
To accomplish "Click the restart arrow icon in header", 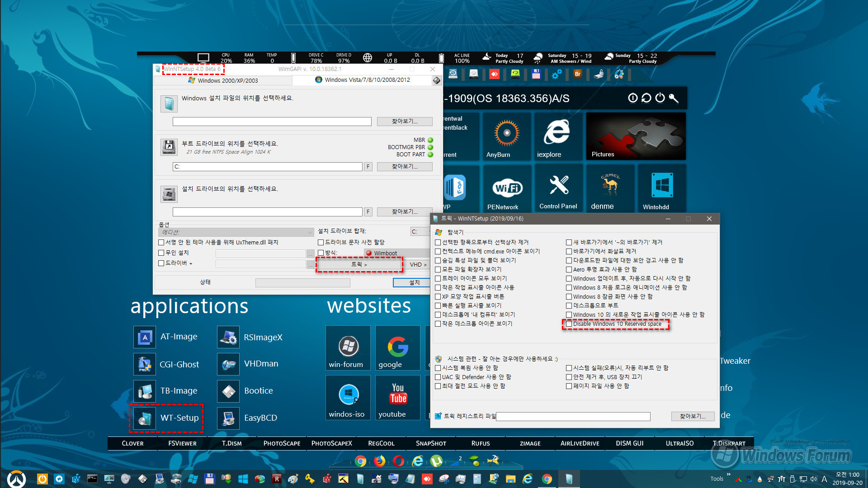I will coord(646,98).
